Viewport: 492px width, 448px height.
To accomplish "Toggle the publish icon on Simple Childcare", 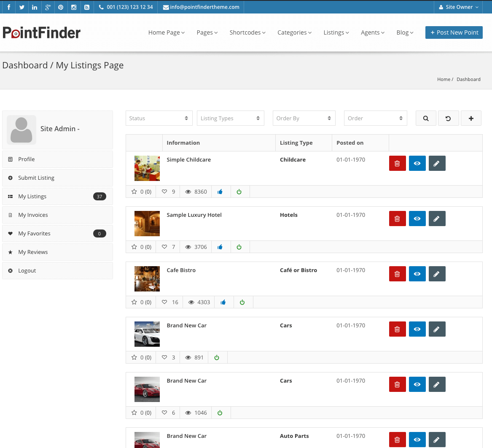I will 239,192.
